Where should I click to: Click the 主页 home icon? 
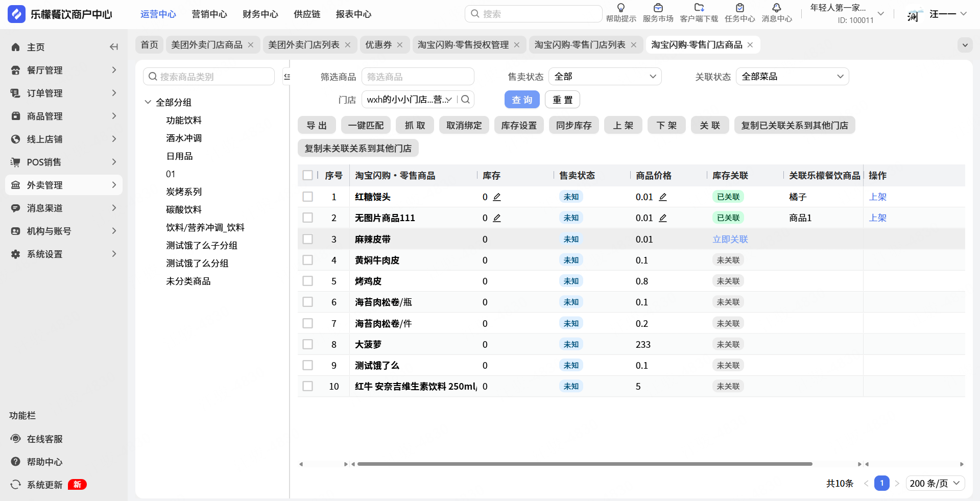16,47
